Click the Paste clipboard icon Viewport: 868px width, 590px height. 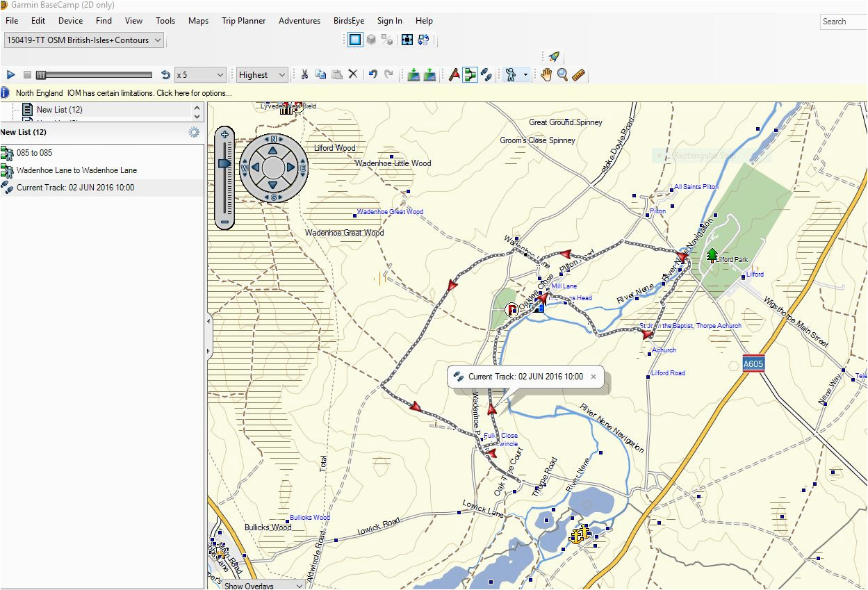coord(336,74)
